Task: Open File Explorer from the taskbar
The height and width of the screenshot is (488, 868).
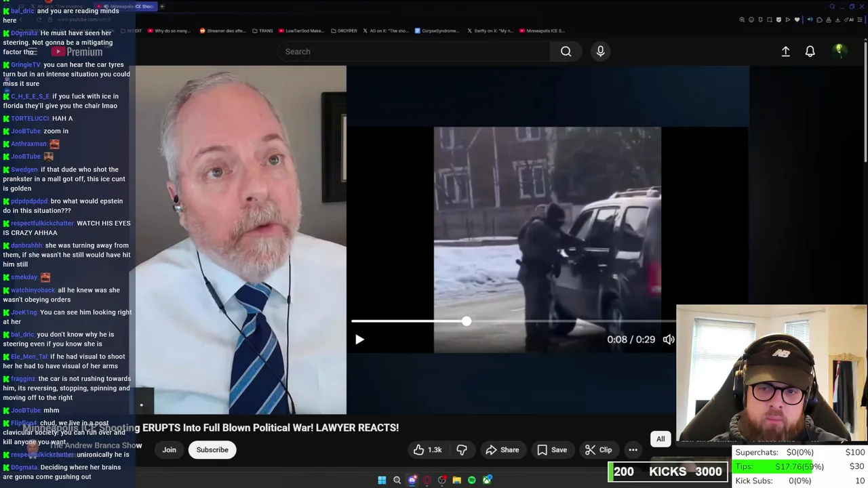Action: coord(456,480)
